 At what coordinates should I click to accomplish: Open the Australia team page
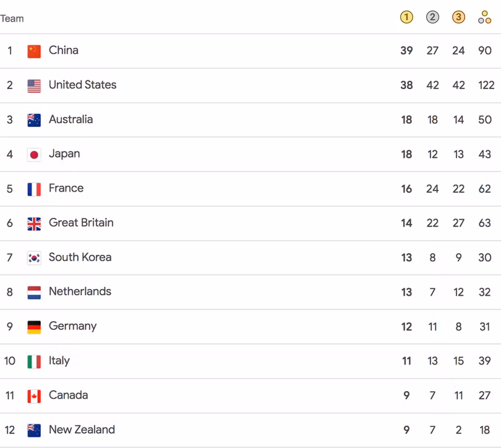click(x=71, y=119)
